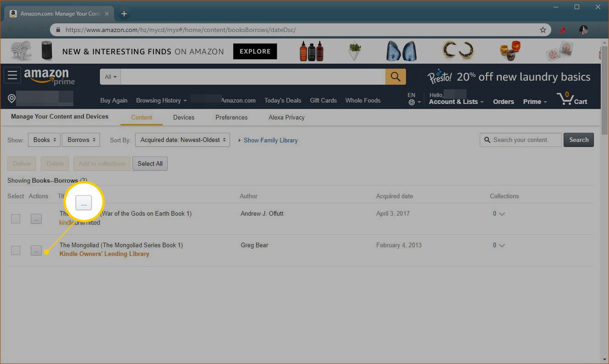Open a new browser tab
Image resolution: width=609 pixels, height=364 pixels.
pos(124,14)
